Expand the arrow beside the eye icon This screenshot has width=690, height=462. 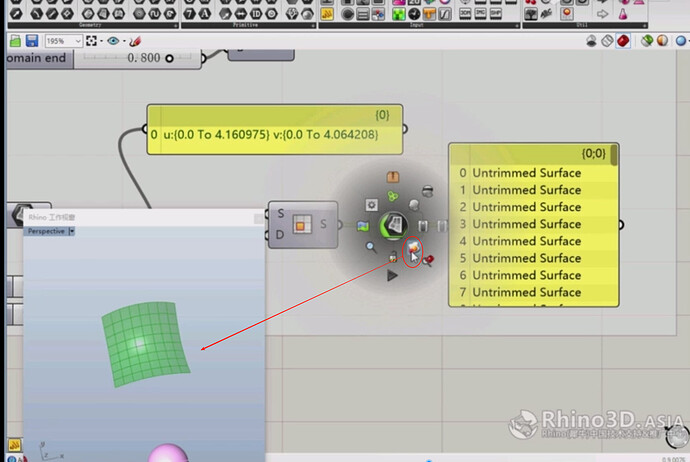tap(124, 41)
